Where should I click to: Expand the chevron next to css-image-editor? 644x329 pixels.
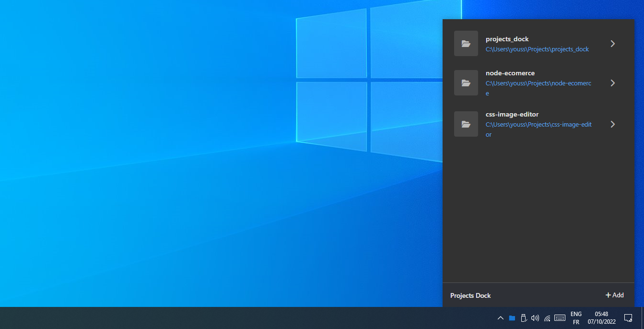(613, 124)
